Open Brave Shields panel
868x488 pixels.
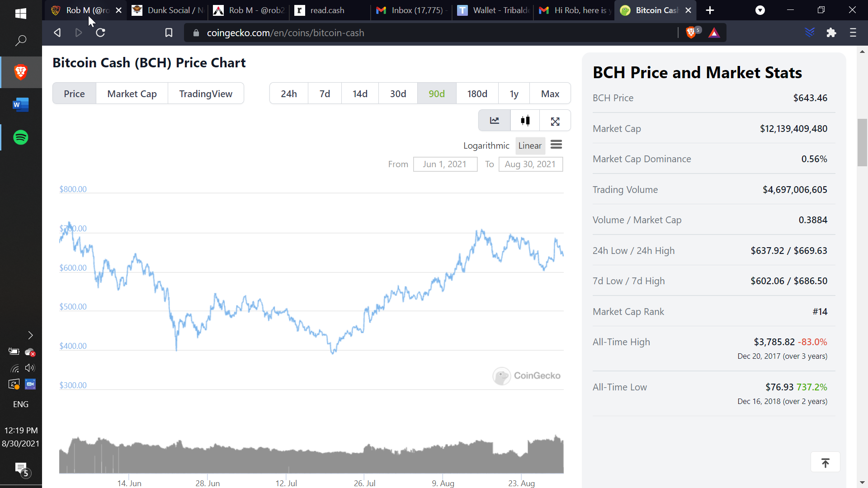(x=691, y=33)
